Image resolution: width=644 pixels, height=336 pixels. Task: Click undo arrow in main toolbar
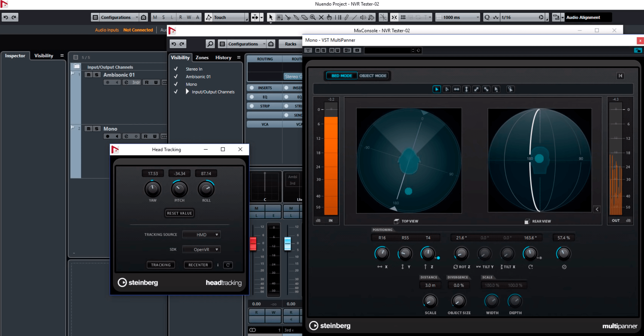pos(6,17)
